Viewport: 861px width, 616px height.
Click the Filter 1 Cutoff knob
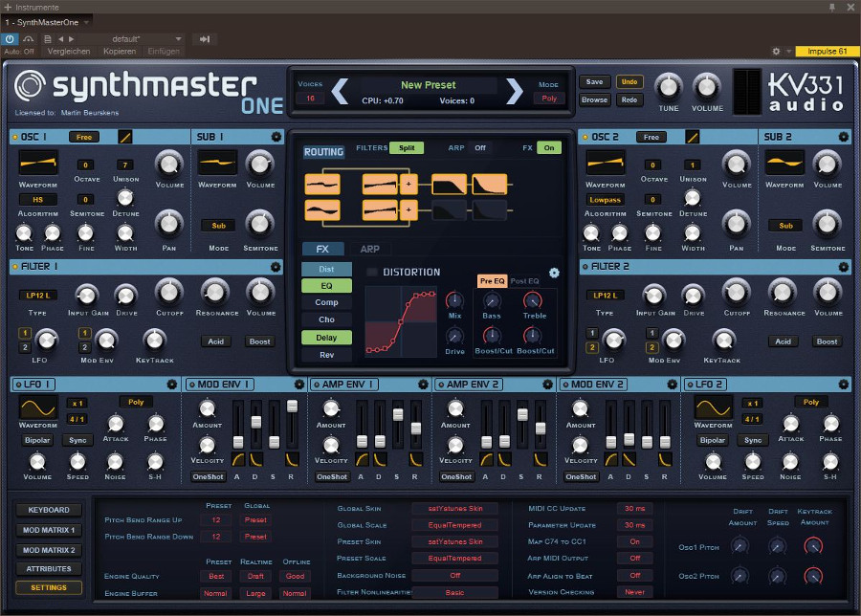tap(169, 292)
